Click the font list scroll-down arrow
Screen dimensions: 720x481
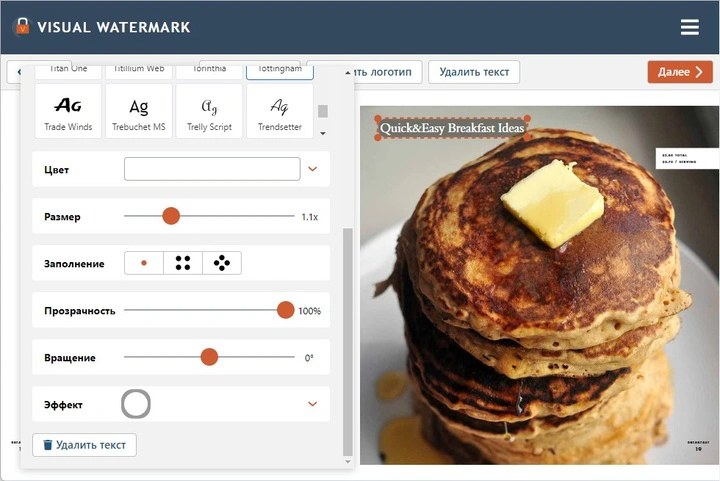click(x=323, y=133)
